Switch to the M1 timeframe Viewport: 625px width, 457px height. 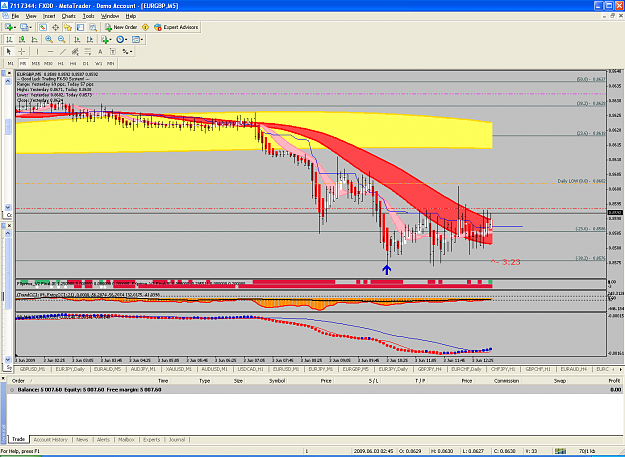[10, 63]
